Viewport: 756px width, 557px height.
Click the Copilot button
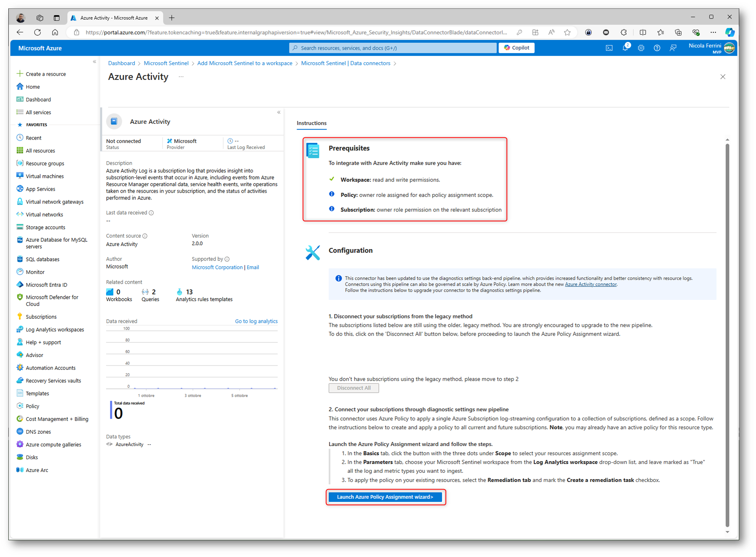[x=516, y=47]
